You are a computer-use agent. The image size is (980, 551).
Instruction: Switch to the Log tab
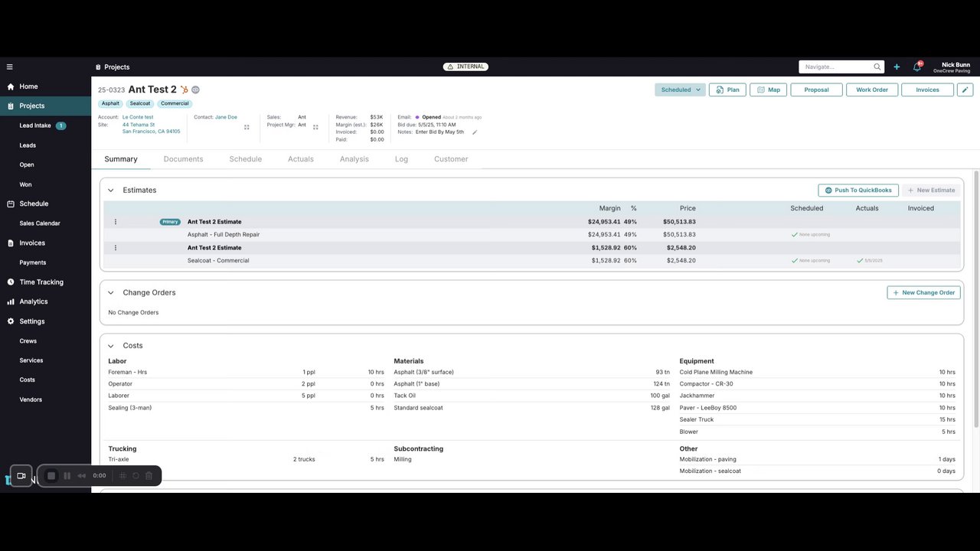click(x=401, y=159)
